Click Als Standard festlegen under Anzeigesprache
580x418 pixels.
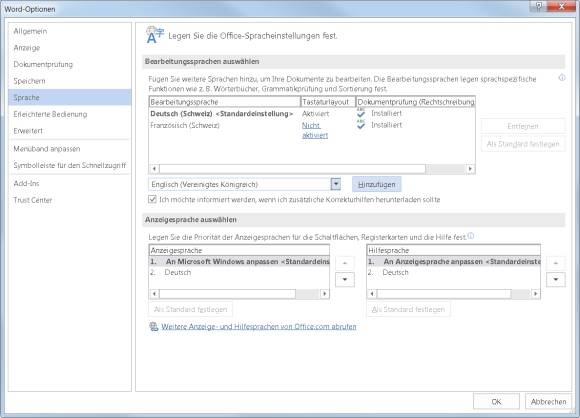tap(190, 309)
